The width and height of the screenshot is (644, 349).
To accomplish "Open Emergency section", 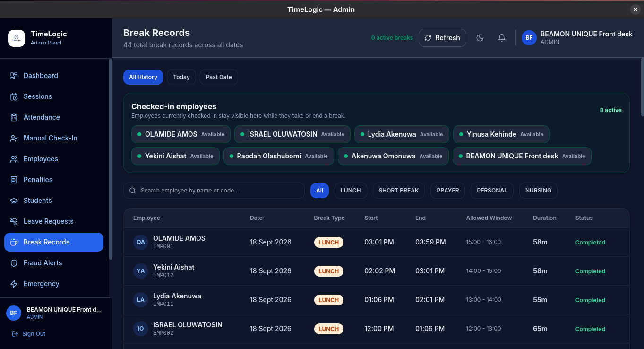I will [x=54, y=284].
